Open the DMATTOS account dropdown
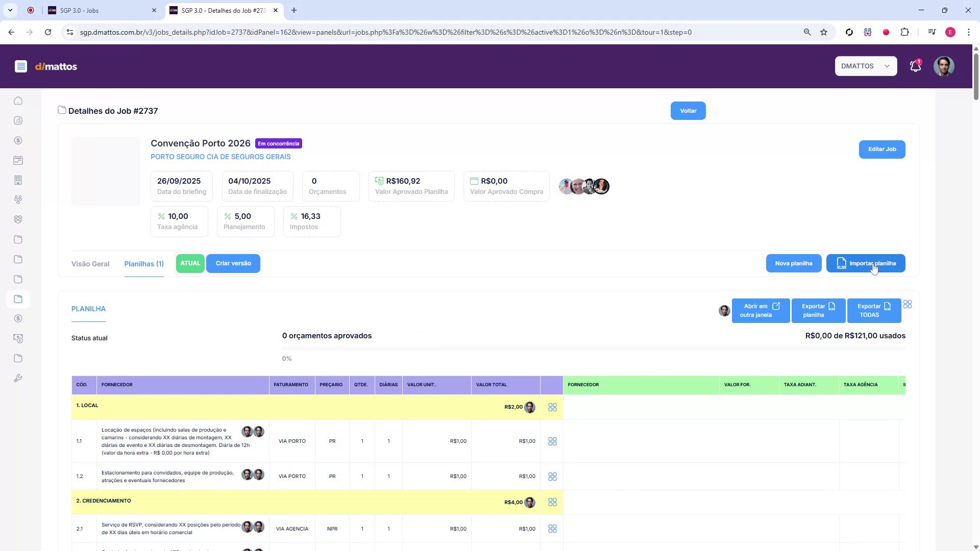 [x=865, y=66]
